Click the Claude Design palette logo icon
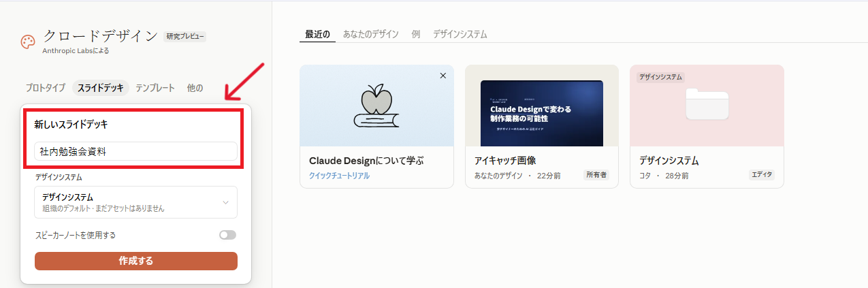Viewport: 868px width, 288px height. [28, 42]
